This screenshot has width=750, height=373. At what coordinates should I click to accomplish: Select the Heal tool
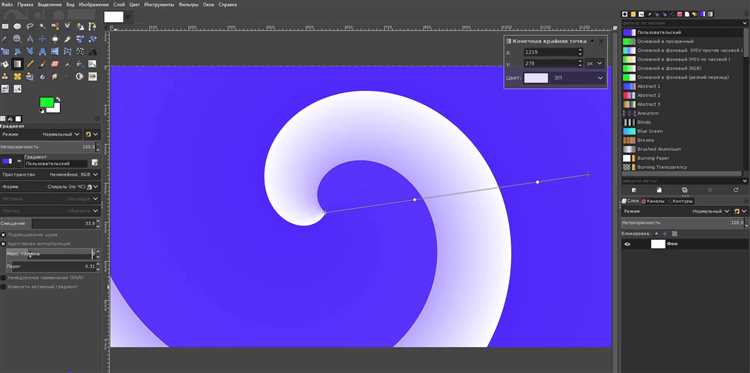[x=17, y=77]
